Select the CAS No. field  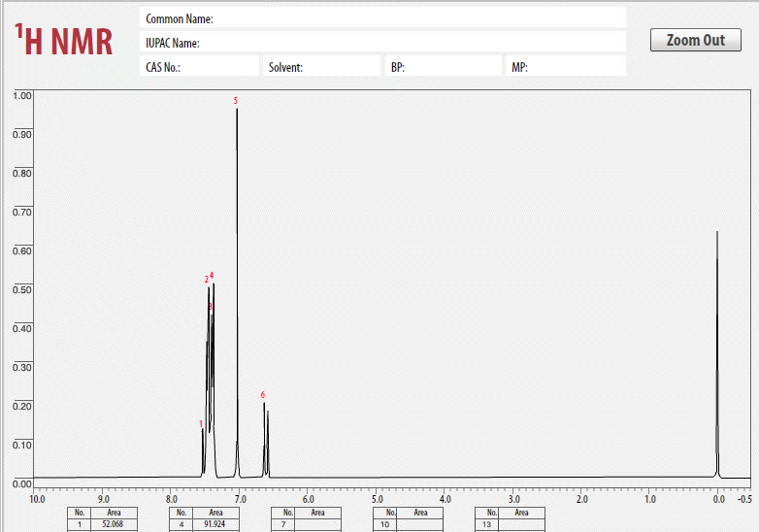pos(199,66)
